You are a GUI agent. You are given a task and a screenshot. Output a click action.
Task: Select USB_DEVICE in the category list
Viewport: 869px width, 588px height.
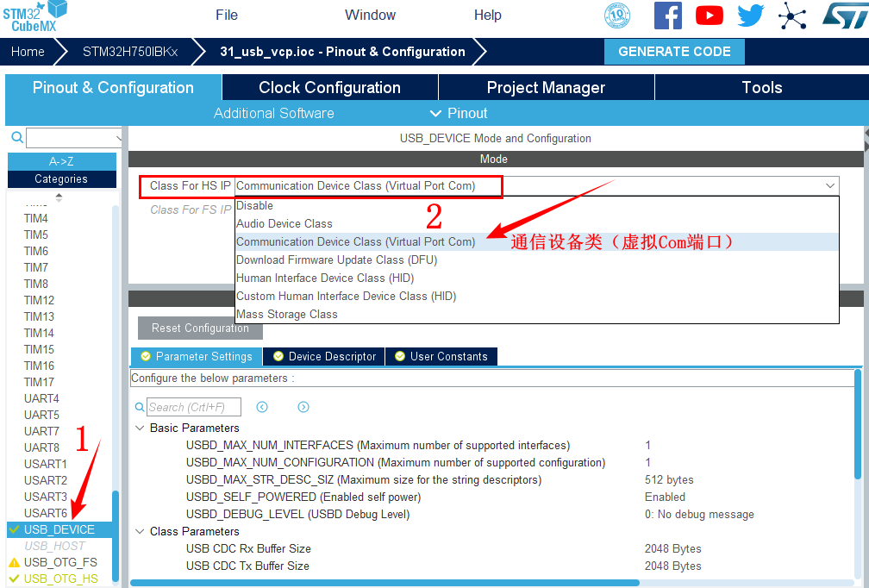[59, 529]
